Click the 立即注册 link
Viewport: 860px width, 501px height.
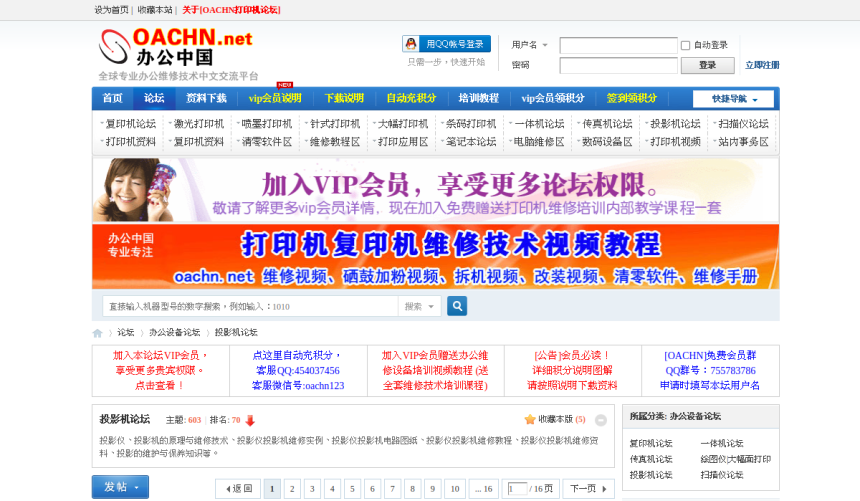(x=762, y=65)
